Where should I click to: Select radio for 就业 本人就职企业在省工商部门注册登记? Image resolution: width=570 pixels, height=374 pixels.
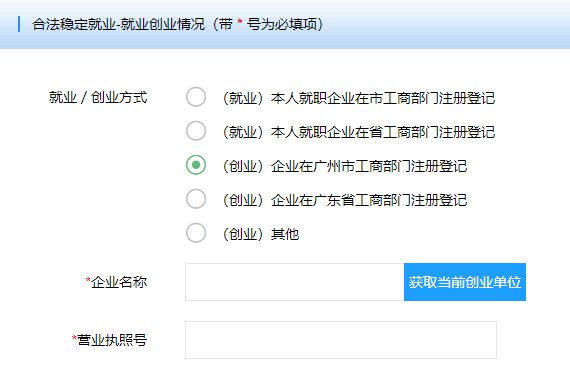[196, 131]
